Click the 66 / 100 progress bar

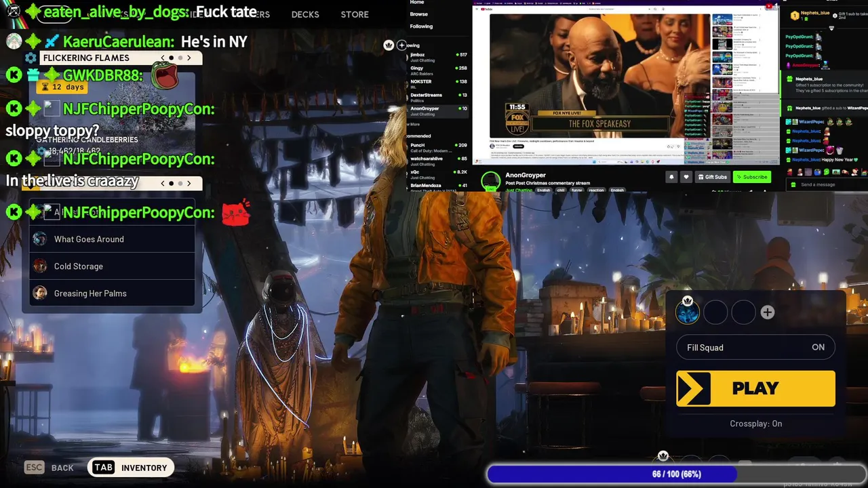coord(676,474)
